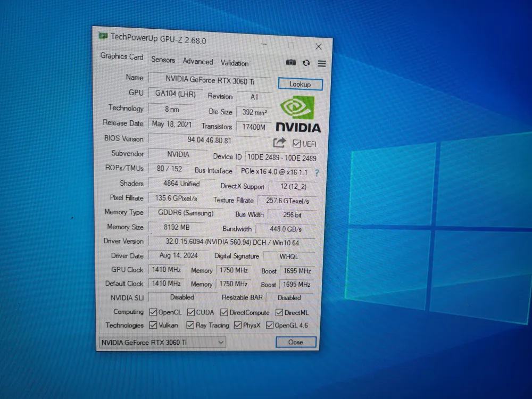Click the Default Clock row Boost 1695 MHz field

pyautogui.click(x=297, y=284)
